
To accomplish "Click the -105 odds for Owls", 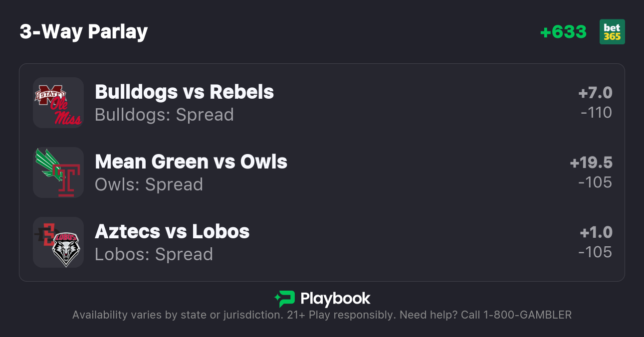I will [x=595, y=182].
